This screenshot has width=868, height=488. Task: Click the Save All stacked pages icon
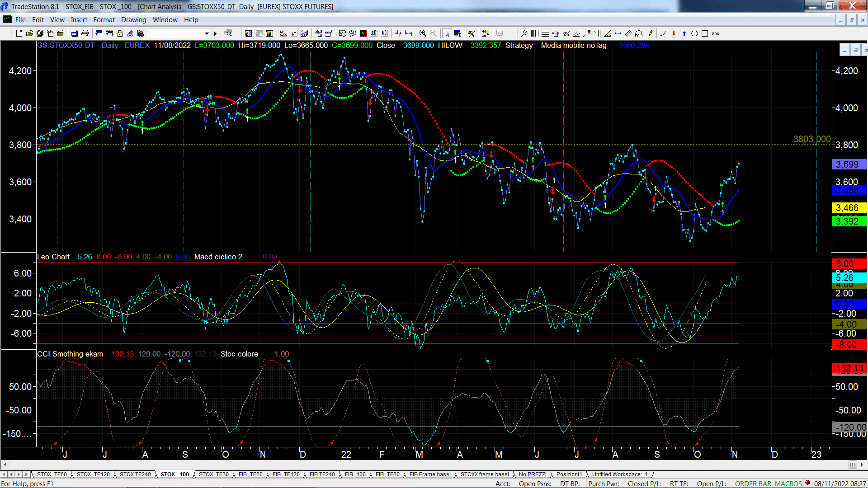click(x=40, y=33)
